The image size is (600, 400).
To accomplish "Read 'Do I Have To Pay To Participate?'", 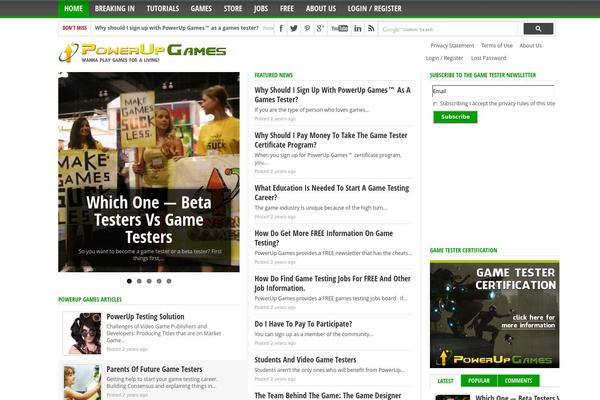I will coord(303,324).
